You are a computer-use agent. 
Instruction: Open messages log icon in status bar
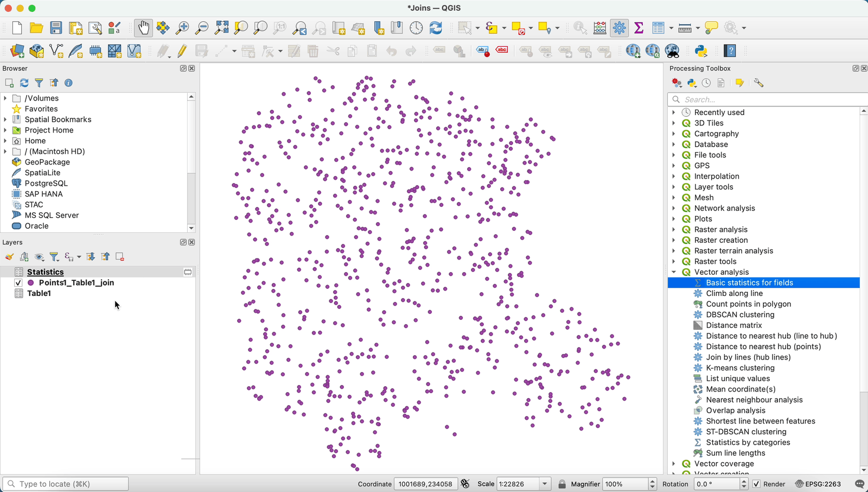(x=860, y=484)
